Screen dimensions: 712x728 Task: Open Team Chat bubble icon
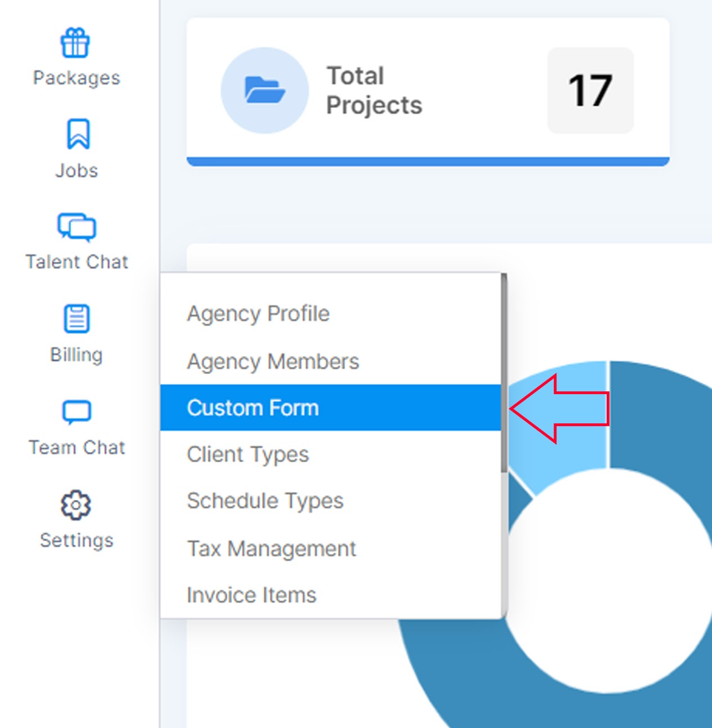pos(77,412)
